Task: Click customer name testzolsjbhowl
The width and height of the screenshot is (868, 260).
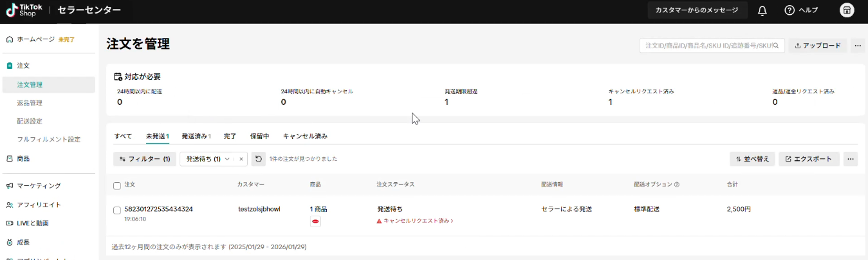Action: pyautogui.click(x=259, y=209)
